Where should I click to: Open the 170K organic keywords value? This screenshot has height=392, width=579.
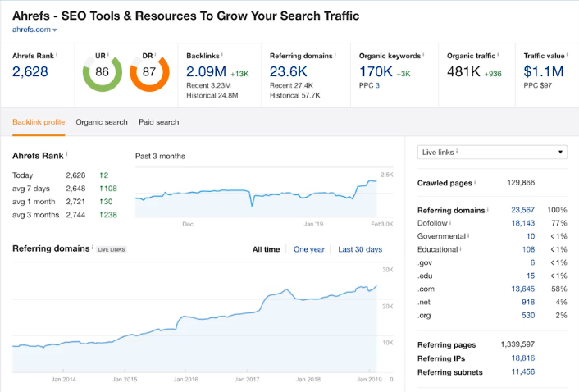[x=376, y=71]
